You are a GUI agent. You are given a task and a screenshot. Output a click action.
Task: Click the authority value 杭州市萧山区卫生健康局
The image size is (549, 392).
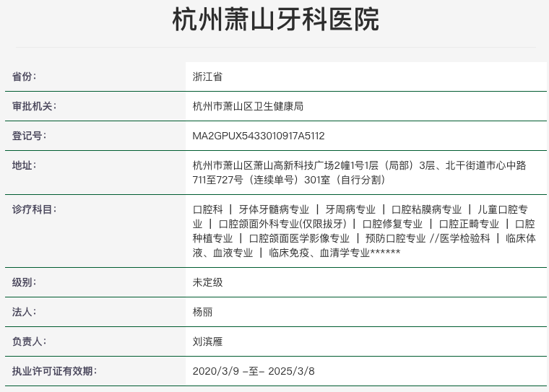[x=248, y=106]
